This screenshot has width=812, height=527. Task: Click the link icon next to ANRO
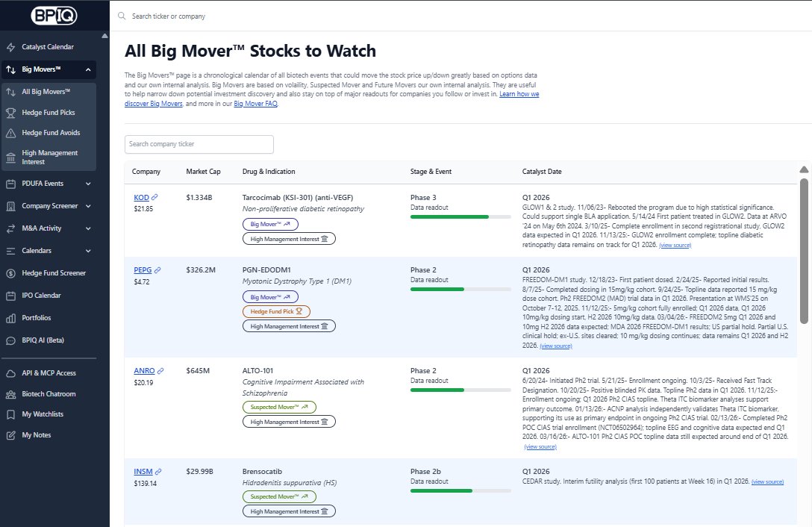click(160, 370)
